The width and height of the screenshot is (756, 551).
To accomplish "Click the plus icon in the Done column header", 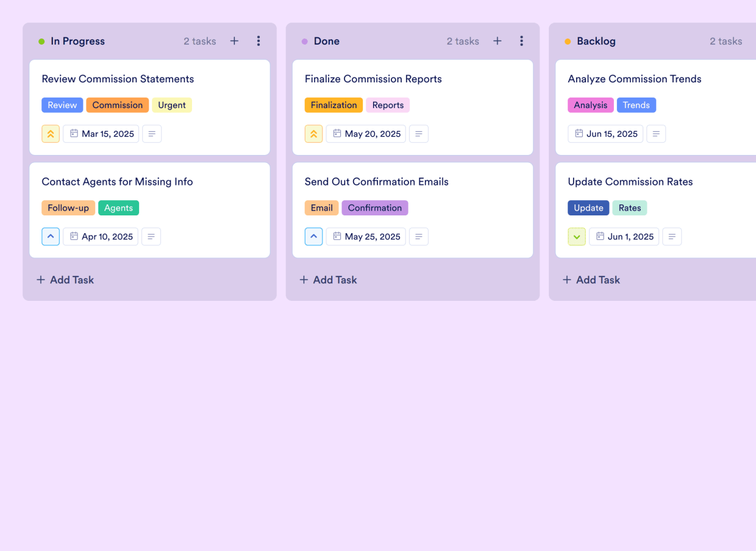I will pos(497,41).
